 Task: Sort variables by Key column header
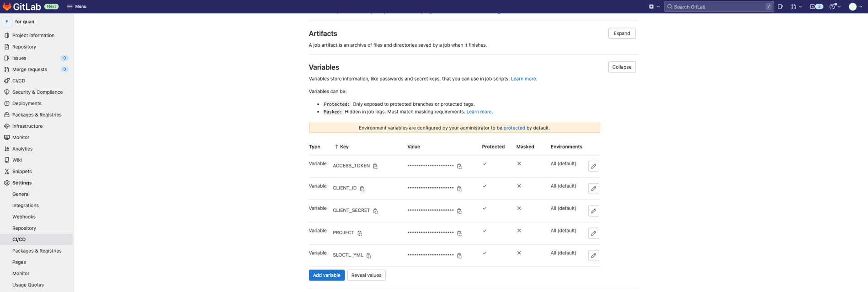pyautogui.click(x=341, y=147)
